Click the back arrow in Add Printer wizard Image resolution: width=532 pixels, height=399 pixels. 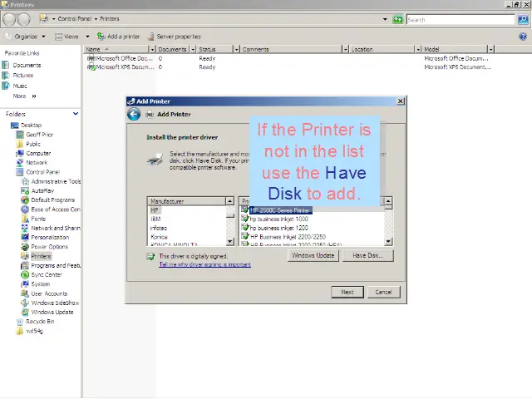[x=134, y=115]
